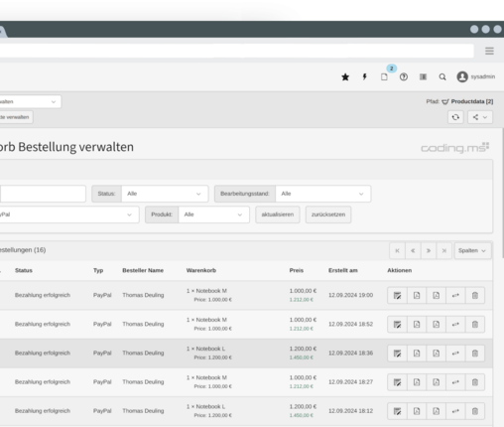This screenshot has width=504, height=427.
Task: Click the Besteller Name column header
Action: [143, 270]
